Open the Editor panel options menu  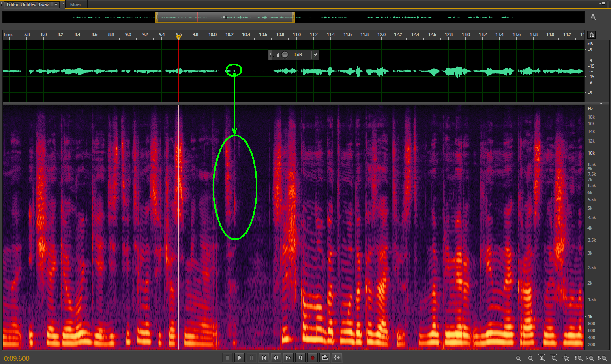click(x=602, y=4)
